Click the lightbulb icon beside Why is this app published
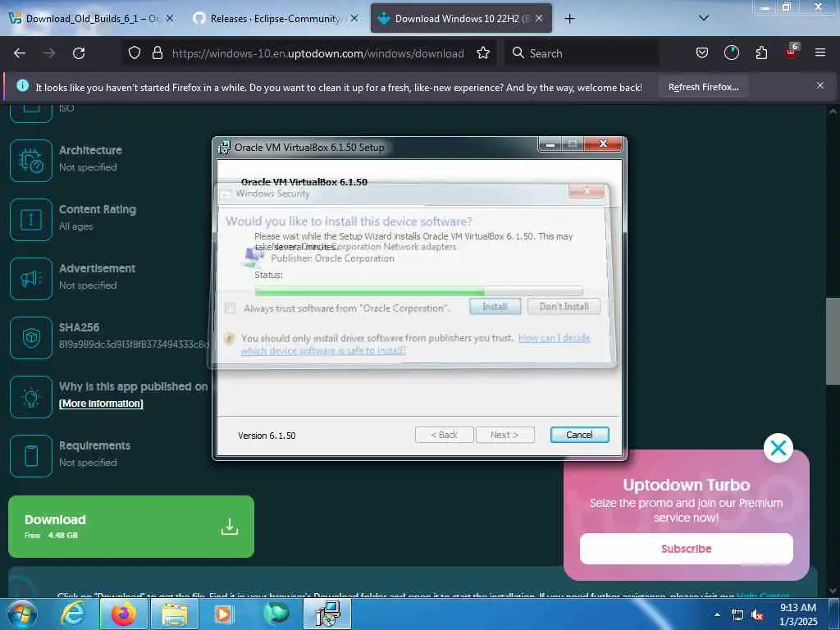The image size is (840, 630). point(31,397)
